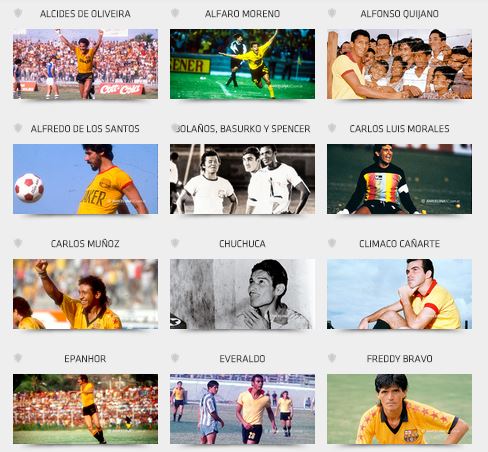Image resolution: width=488 pixels, height=452 pixels.
Task: Open Alfredo de los Santos ball photo
Action: pyautogui.click(x=85, y=179)
